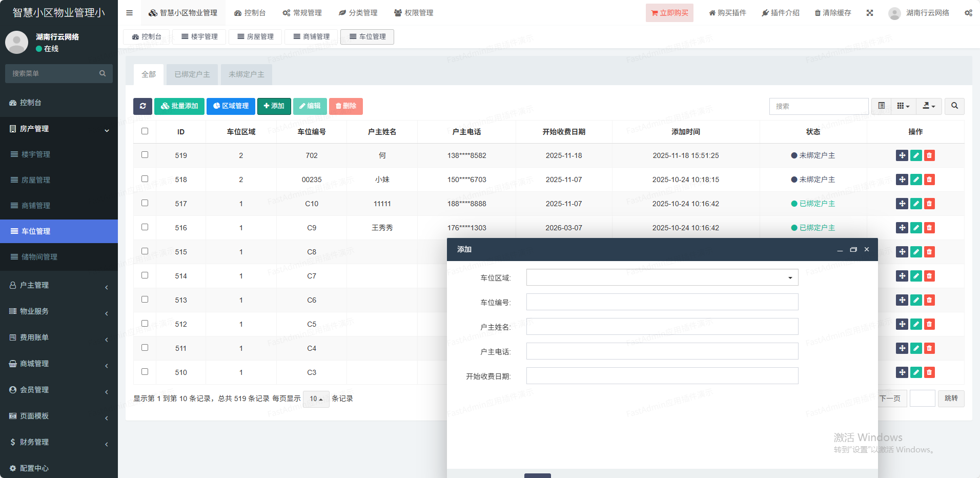Toggle the table view list icon

[881, 106]
